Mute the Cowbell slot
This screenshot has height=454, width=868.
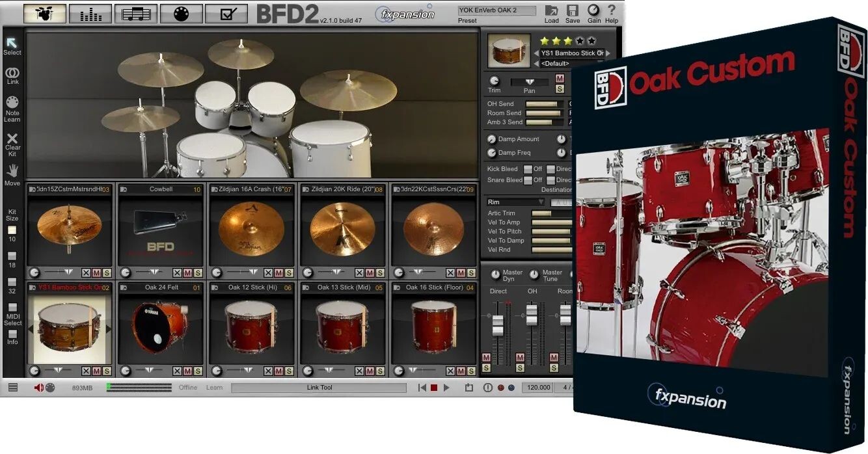(187, 273)
